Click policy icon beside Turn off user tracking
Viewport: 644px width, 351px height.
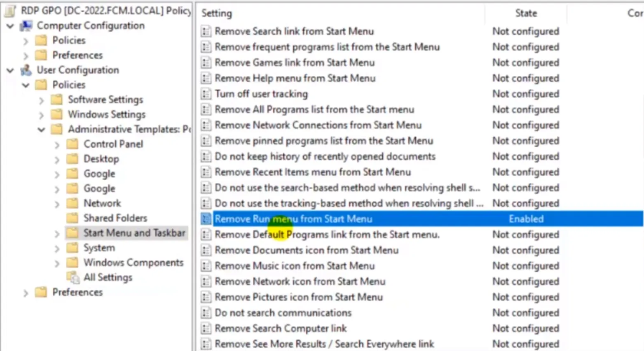click(x=206, y=94)
